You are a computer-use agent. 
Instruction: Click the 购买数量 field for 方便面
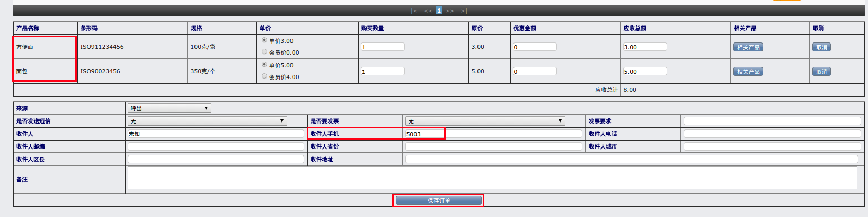point(383,47)
